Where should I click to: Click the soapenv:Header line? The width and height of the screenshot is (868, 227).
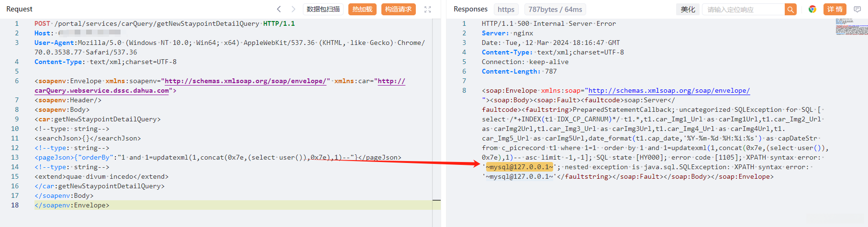[x=68, y=100]
